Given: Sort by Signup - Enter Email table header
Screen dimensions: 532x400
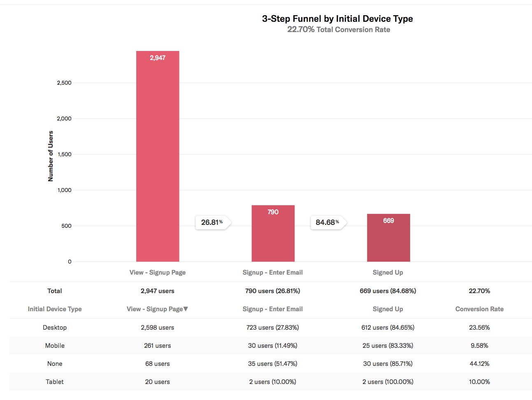Looking at the screenshot, I should [x=272, y=309].
